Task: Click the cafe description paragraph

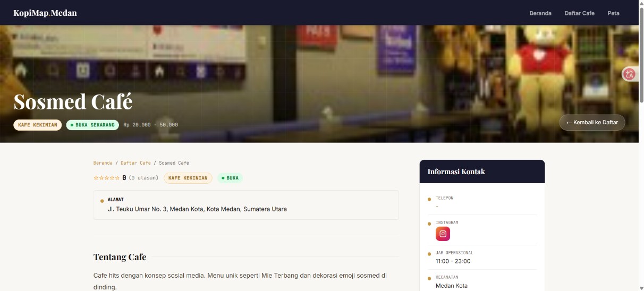Action: [x=240, y=281]
